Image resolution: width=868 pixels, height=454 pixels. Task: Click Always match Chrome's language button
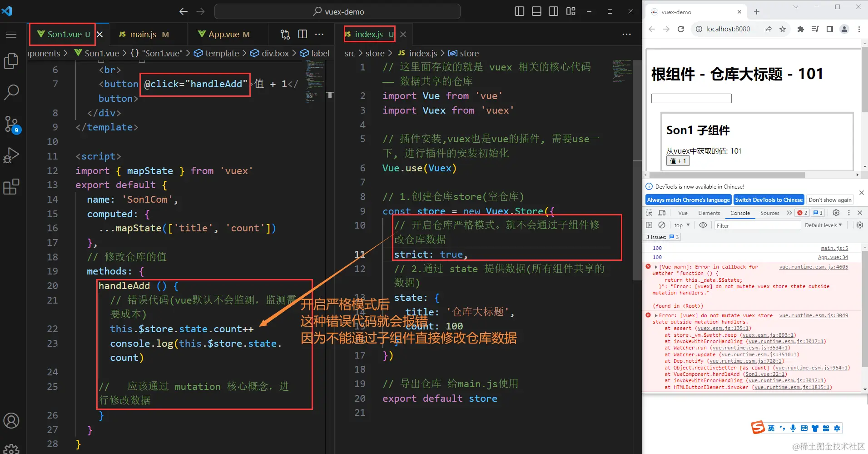(688, 200)
